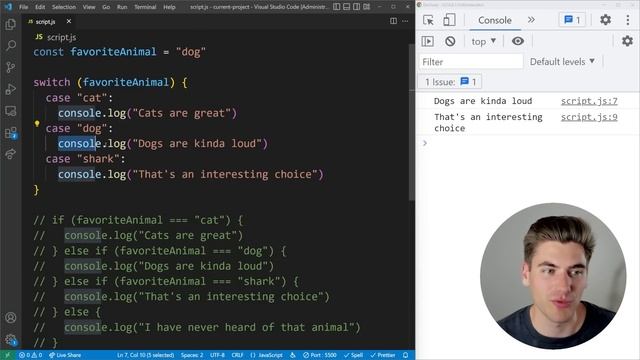Open the editor More Actions ellipsis

click(x=405, y=21)
